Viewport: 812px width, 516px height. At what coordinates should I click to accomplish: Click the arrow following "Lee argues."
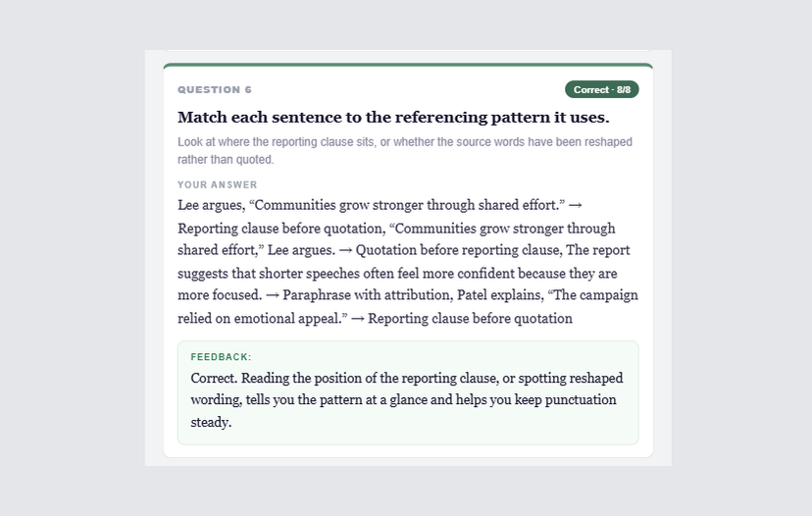pos(345,250)
